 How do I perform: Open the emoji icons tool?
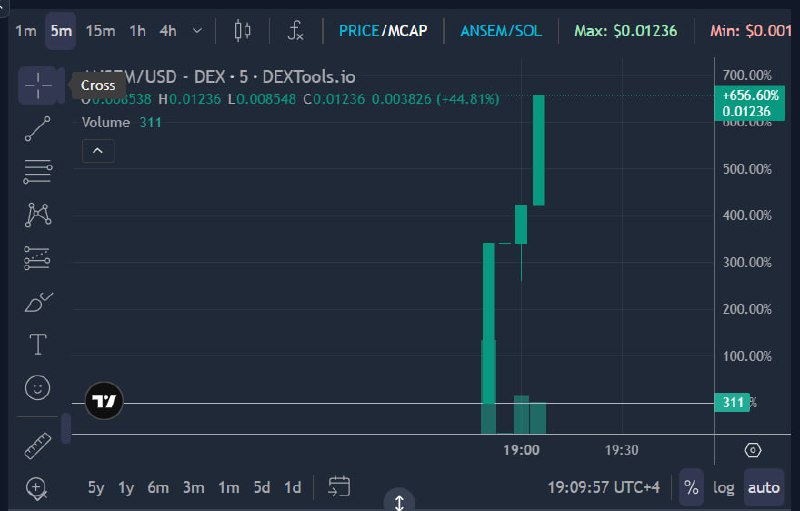37,388
